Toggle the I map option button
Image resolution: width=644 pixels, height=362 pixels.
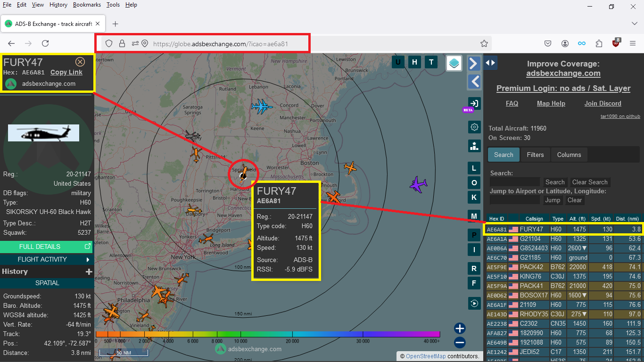pos(474,250)
